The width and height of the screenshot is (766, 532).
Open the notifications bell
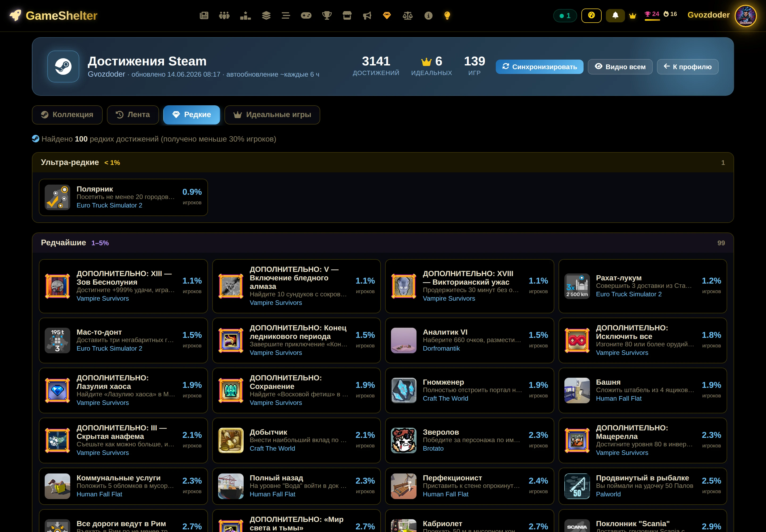615,15
